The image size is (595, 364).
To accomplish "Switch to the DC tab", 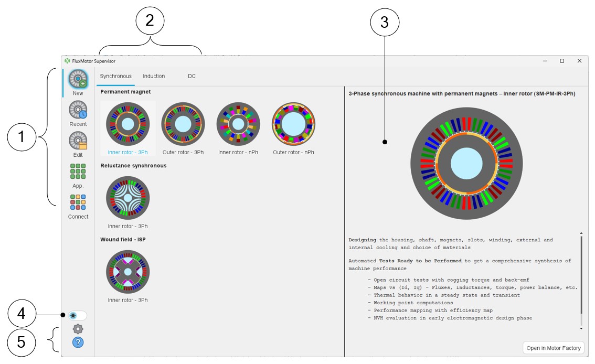I will pos(192,76).
